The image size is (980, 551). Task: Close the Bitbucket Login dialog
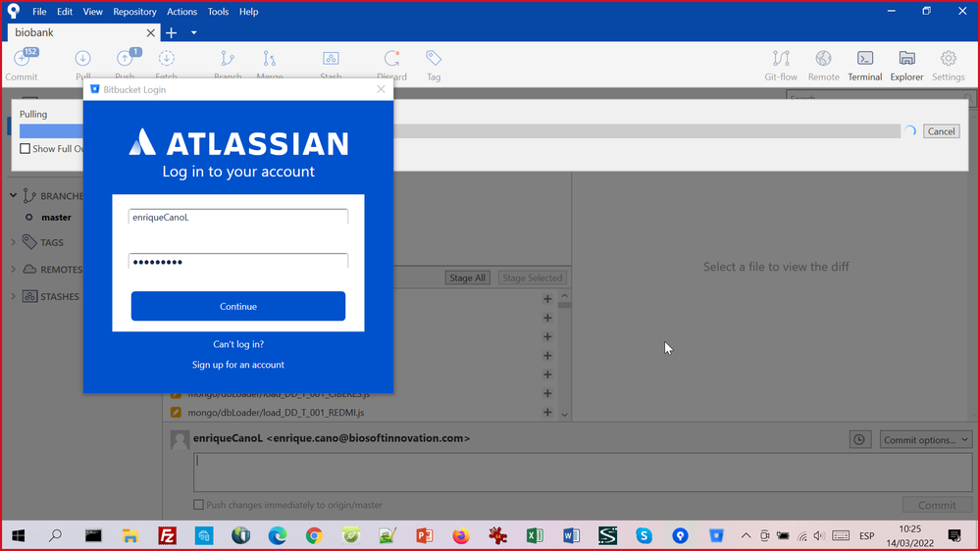pos(381,89)
